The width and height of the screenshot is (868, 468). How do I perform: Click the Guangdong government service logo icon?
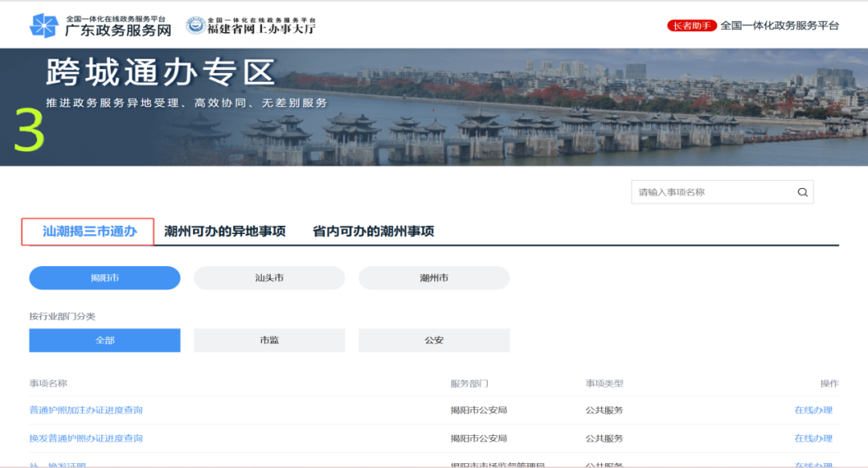tap(43, 26)
